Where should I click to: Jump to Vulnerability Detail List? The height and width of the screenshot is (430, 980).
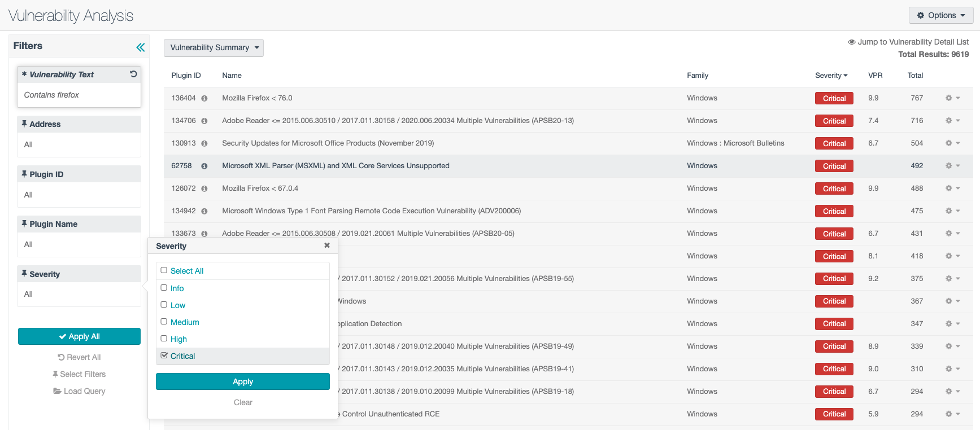pyautogui.click(x=908, y=42)
